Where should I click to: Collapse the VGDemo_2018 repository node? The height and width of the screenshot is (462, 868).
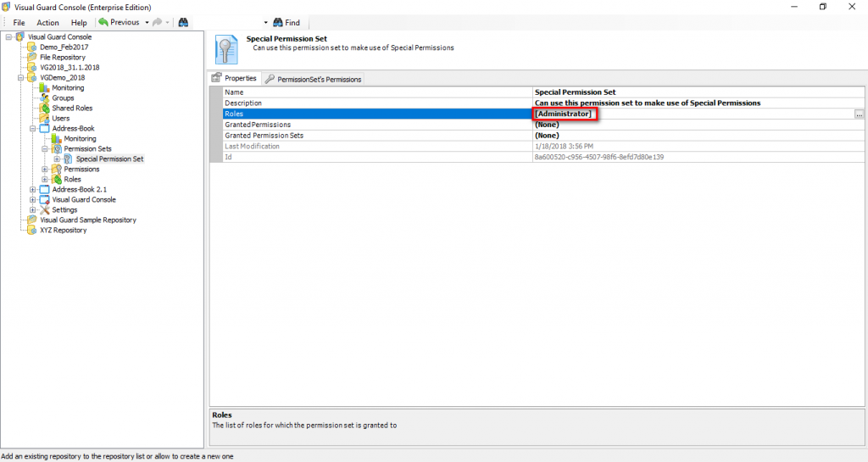(21, 78)
